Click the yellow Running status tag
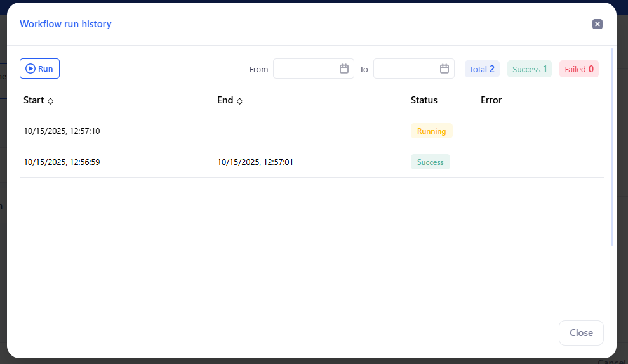 pyautogui.click(x=431, y=131)
